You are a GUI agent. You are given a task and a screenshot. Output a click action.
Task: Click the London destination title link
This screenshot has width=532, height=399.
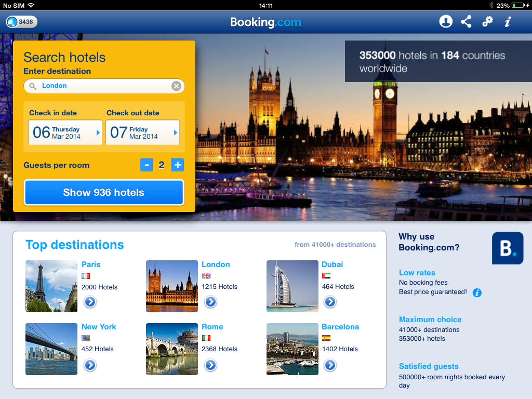(x=216, y=264)
